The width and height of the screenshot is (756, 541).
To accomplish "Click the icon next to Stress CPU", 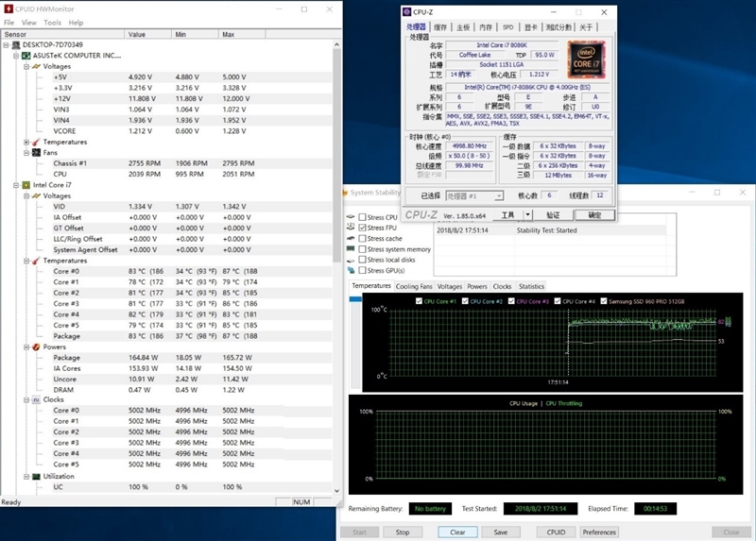I will (x=351, y=217).
